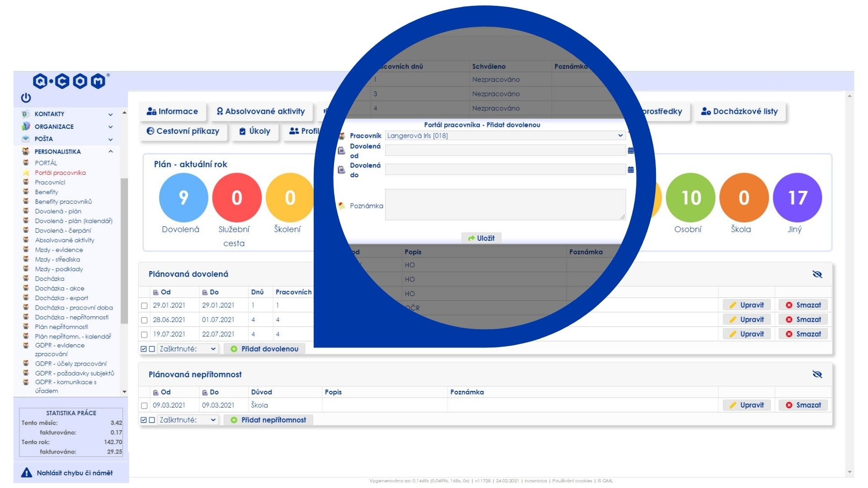The height and width of the screenshot is (488, 868).
Task: Click the select-all check icon under Plánovaná nepřítomnost
Action: (x=144, y=420)
